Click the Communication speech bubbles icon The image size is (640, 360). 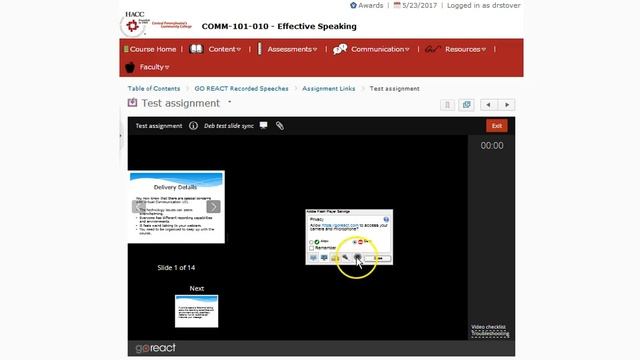point(340,49)
